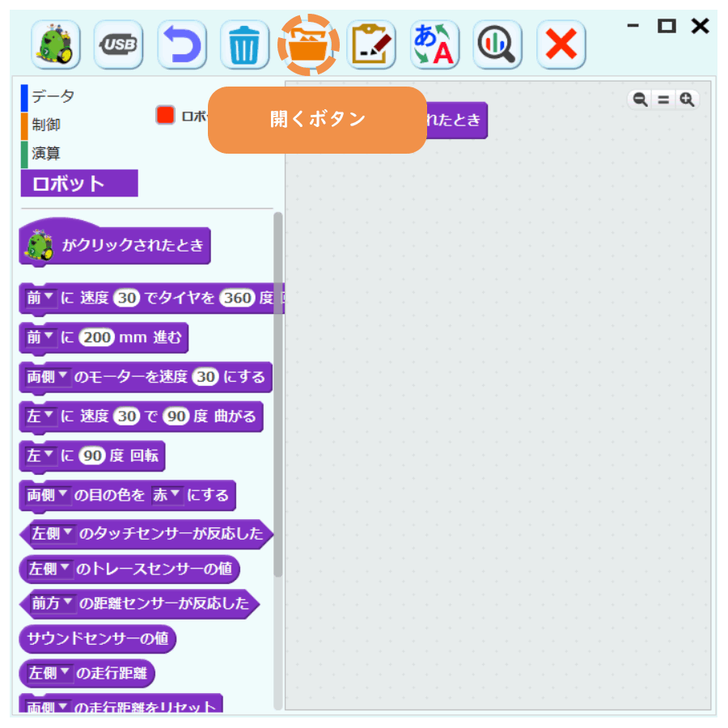Click the red square beside the ロボ label

tap(165, 115)
